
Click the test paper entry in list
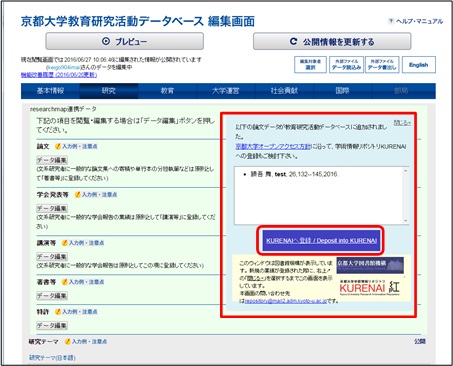(x=294, y=174)
